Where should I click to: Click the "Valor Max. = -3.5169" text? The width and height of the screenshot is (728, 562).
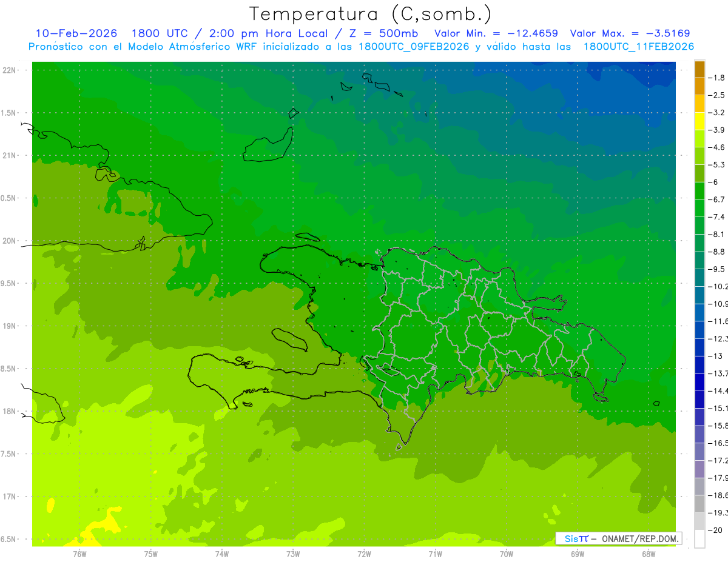click(x=630, y=33)
